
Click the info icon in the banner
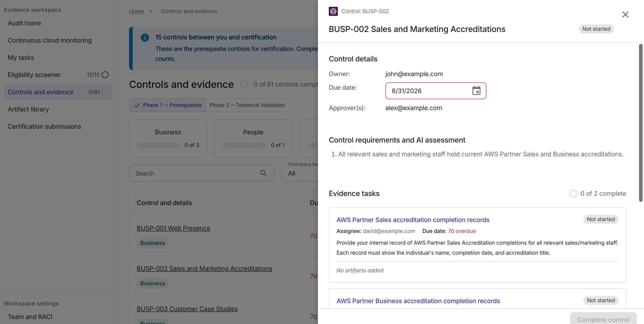[x=145, y=38]
